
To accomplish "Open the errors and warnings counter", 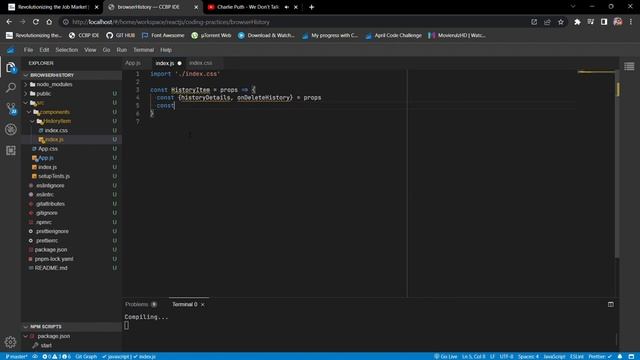I will [x=57, y=356].
